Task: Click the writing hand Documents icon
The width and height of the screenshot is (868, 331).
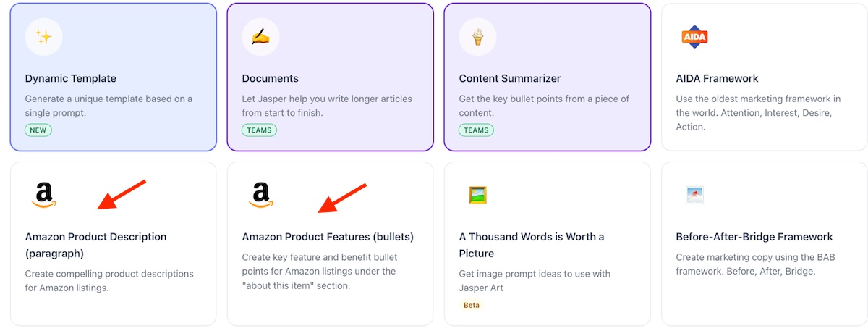Action: [x=260, y=37]
